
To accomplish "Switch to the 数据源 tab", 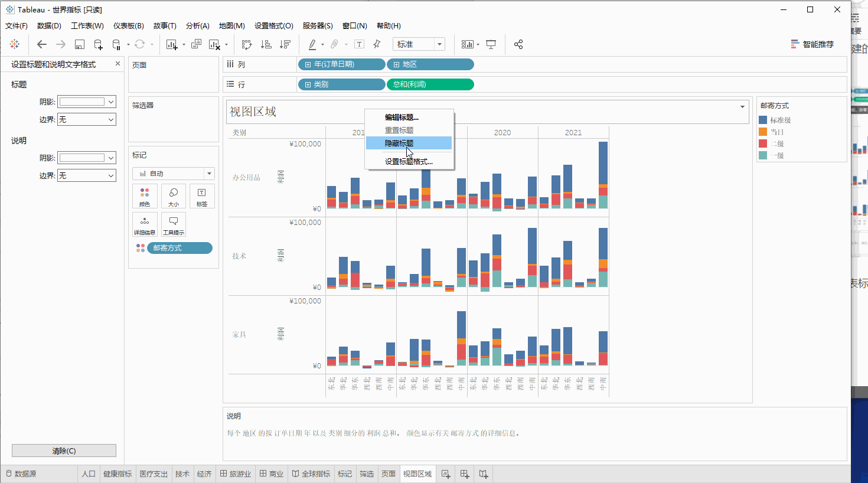I will click(21, 474).
